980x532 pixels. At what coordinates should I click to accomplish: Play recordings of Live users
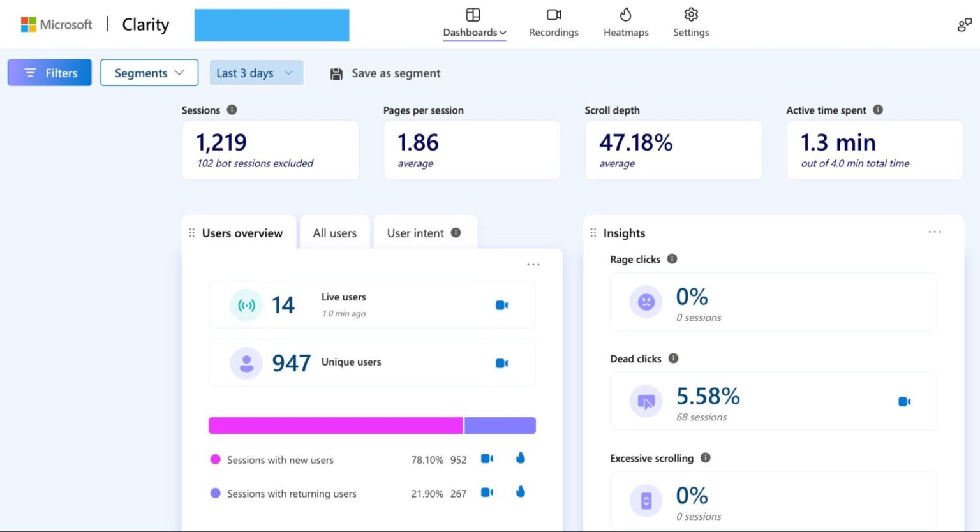(x=501, y=305)
